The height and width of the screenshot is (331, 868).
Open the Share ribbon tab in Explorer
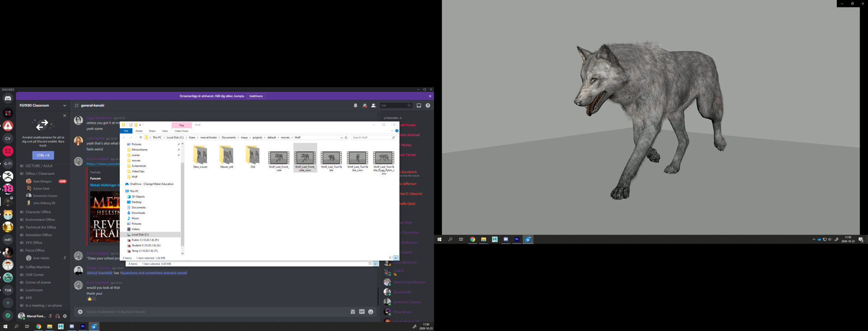[152, 131]
